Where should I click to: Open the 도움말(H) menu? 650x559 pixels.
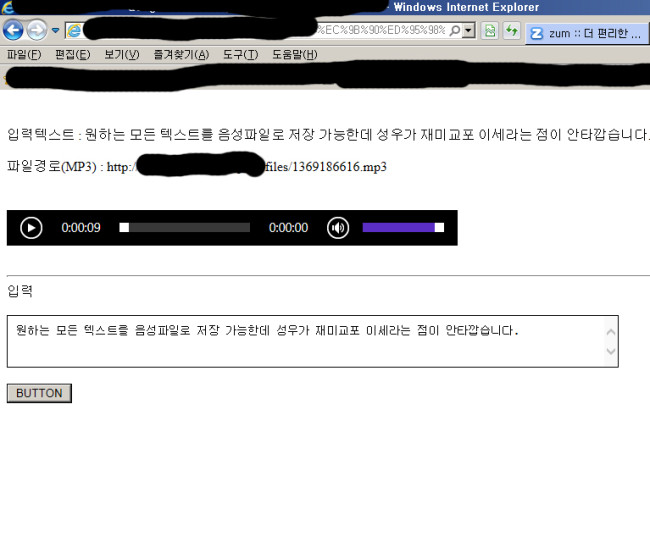click(294, 54)
